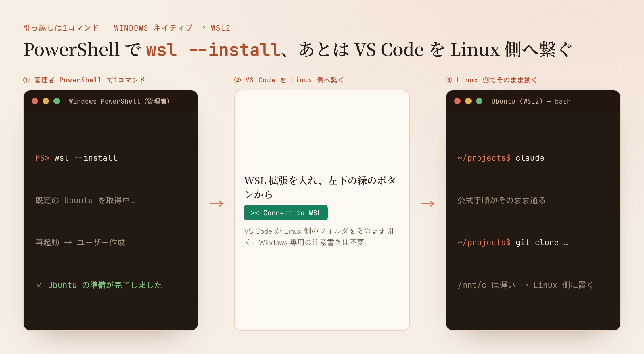The width and height of the screenshot is (644, 354).
Task: Click the yellow dot in the PowerShell window
Action: 46,101
